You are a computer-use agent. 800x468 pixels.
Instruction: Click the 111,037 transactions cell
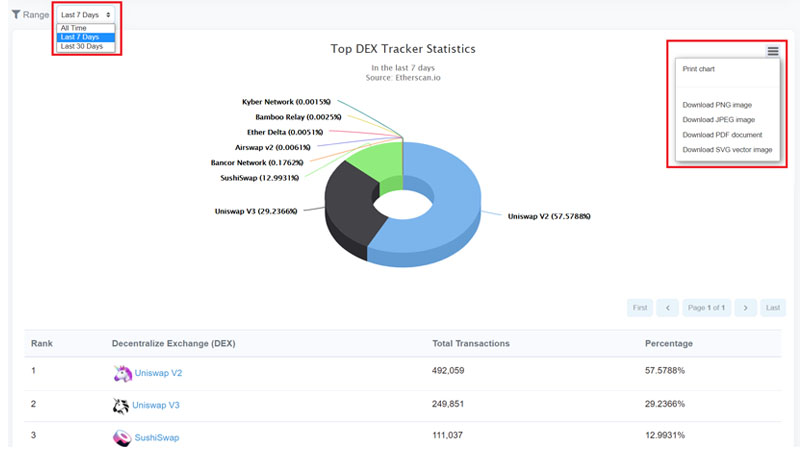click(447, 435)
